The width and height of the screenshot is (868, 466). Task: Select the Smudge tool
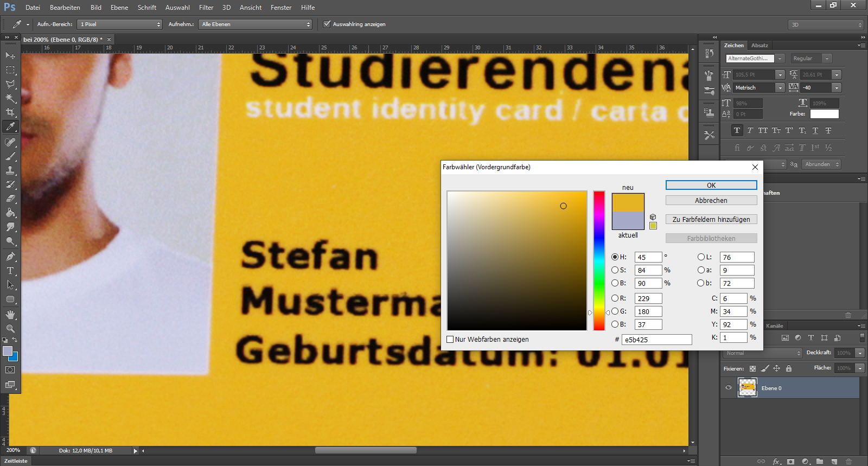[x=10, y=227]
